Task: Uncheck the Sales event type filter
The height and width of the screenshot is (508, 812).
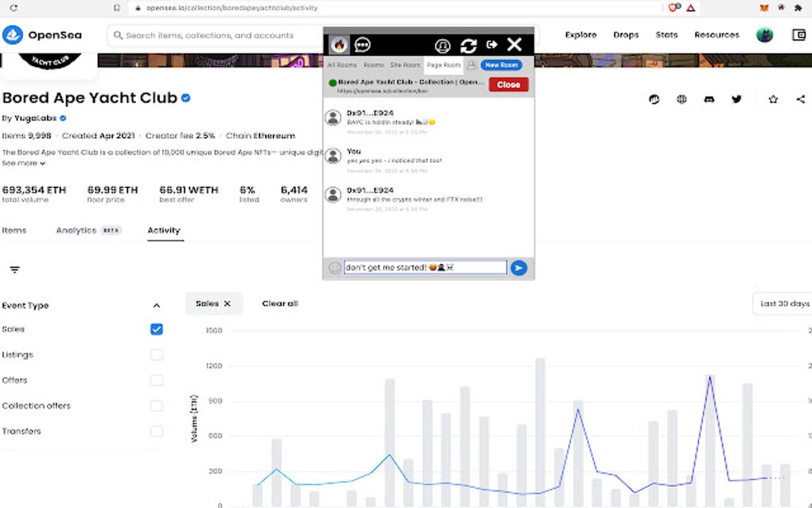Action: pyautogui.click(x=156, y=329)
